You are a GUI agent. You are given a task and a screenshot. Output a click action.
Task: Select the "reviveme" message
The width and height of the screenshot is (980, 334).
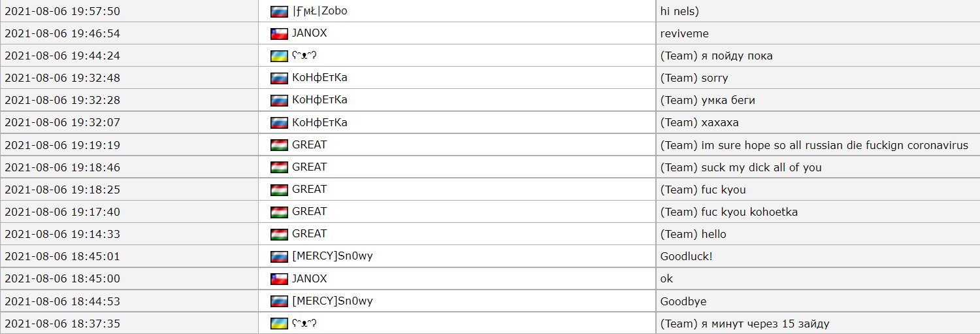684,33
